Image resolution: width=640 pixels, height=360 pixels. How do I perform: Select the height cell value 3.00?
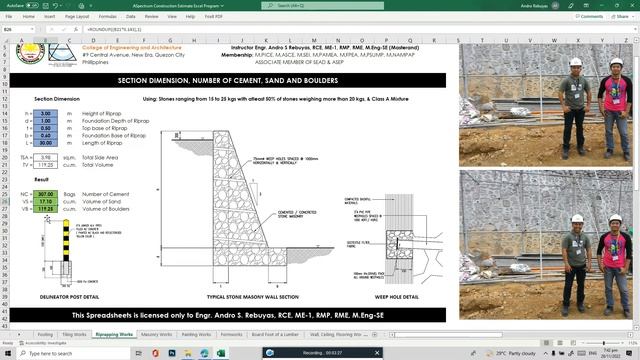pyautogui.click(x=45, y=113)
